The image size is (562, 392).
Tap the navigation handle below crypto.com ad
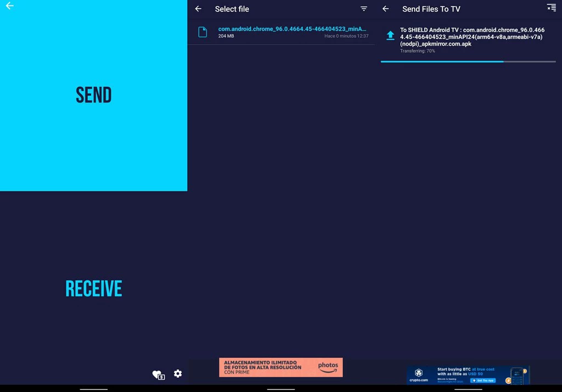468,389
